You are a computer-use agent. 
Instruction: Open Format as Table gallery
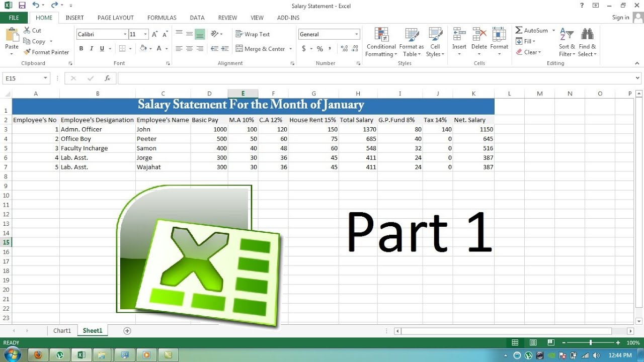412,42
